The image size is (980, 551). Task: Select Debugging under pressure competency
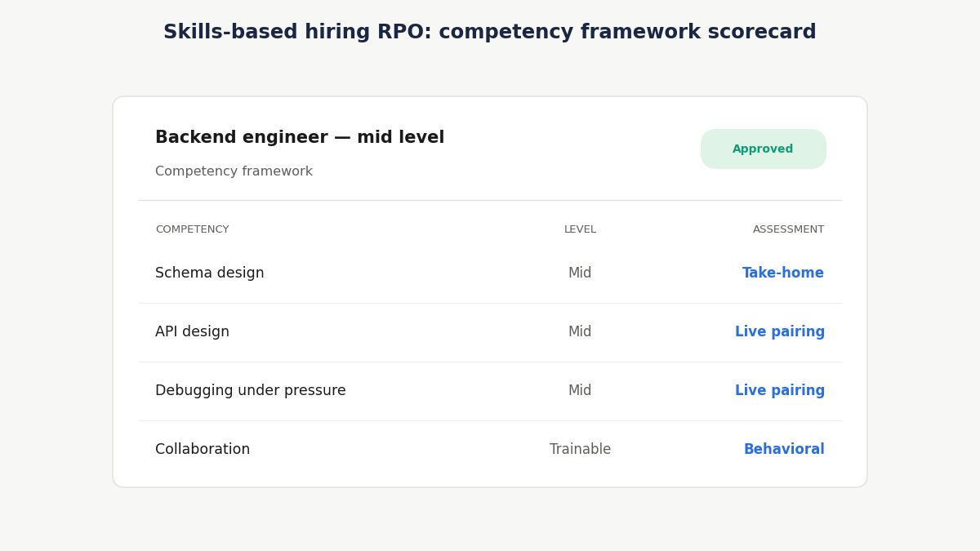tap(251, 391)
